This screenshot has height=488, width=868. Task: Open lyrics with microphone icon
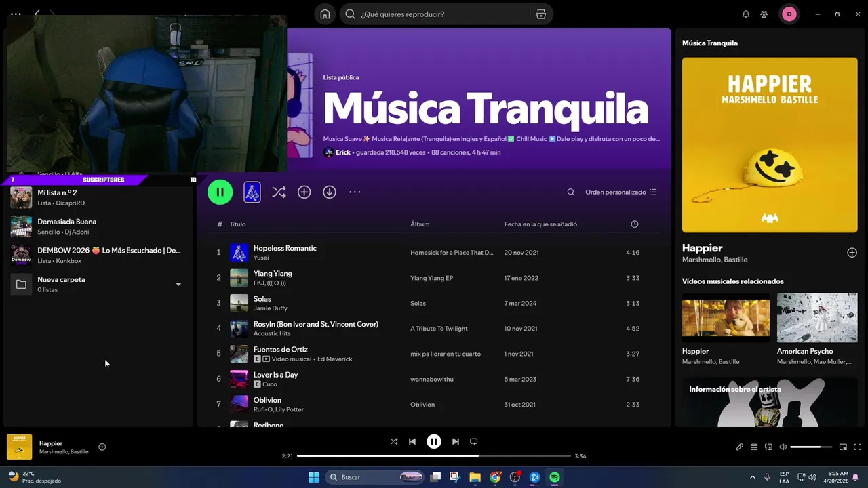pos(740,447)
